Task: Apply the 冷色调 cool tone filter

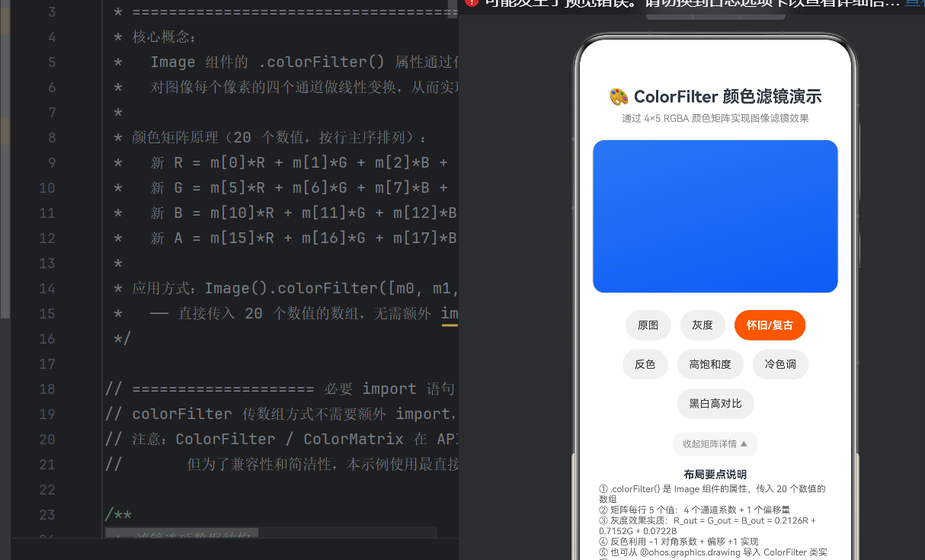Action: [780, 364]
